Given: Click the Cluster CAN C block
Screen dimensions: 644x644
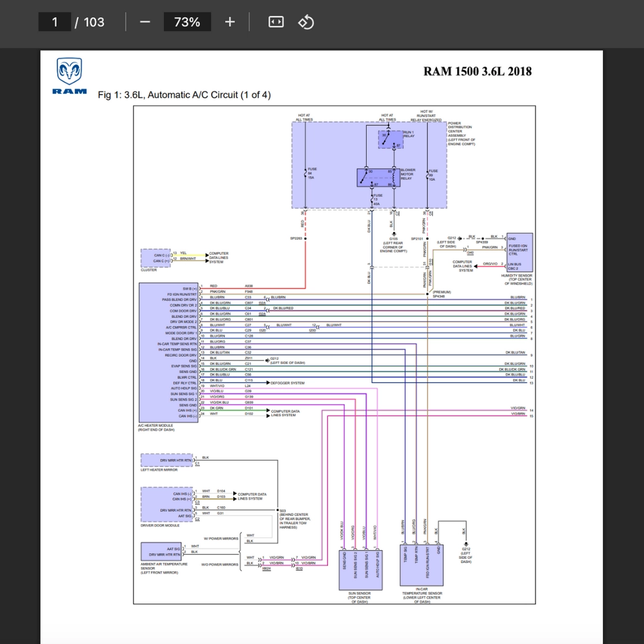Looking at the screenshot, I should 156,258.
